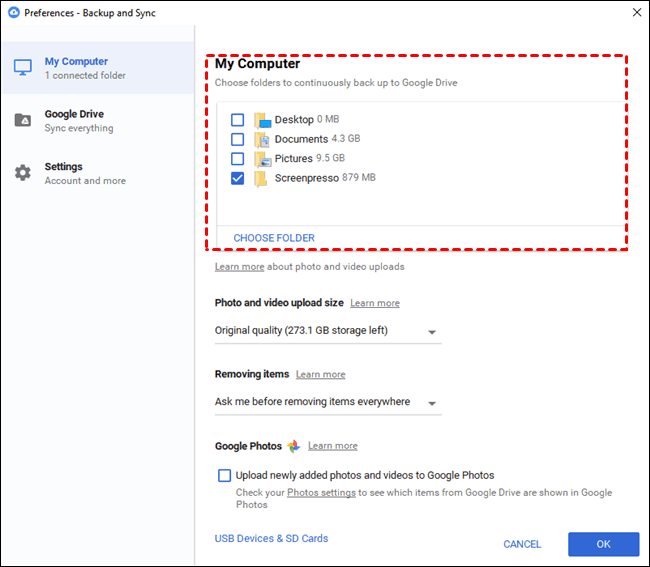Click the My Computer monitor icon
The image size is (650, 567).
tap(22, 68)
